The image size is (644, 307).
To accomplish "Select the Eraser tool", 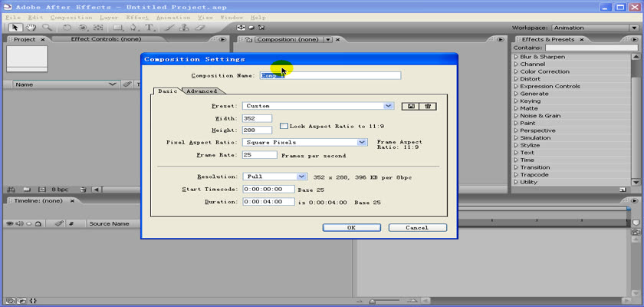I will [x=199, y=28].
